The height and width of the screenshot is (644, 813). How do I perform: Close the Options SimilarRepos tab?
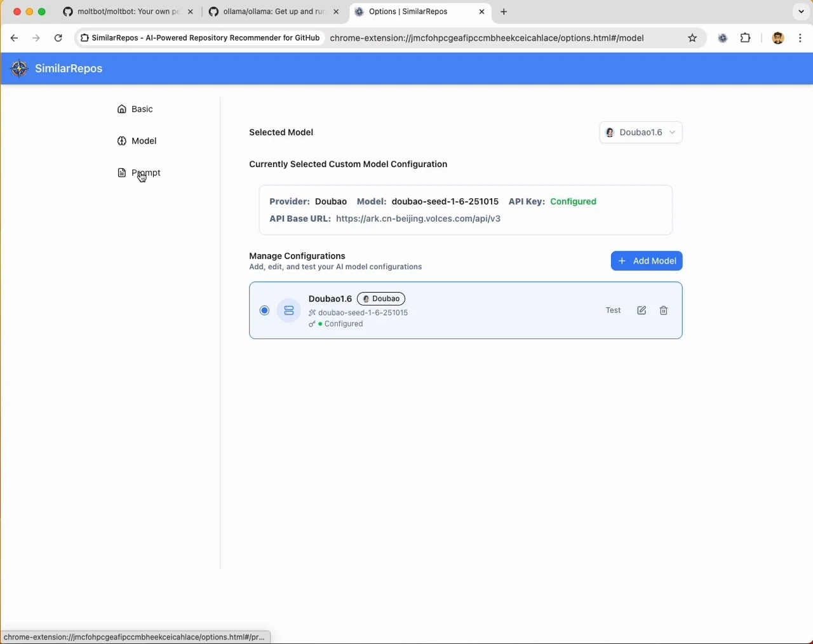482,11
